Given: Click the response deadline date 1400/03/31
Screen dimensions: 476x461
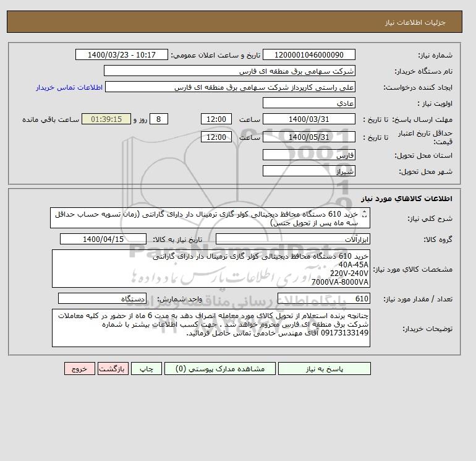Looking at the screenshot, I should pyautogui.click(x=308, y=119).
